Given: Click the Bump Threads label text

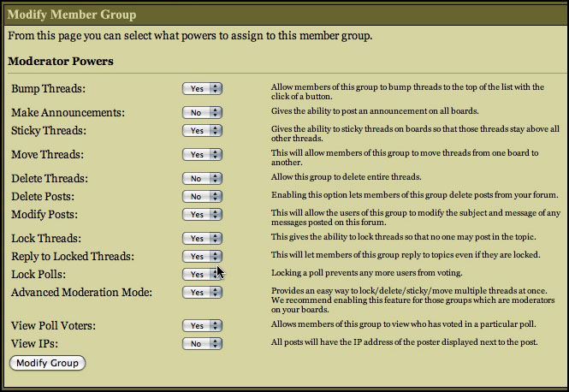Looking at the screenshot, I should (49, 89).
